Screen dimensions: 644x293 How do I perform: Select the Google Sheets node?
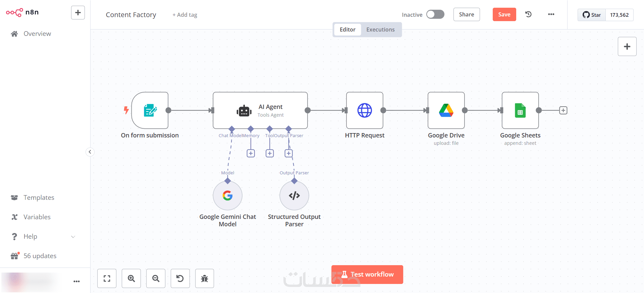click(x=520, y=110)
